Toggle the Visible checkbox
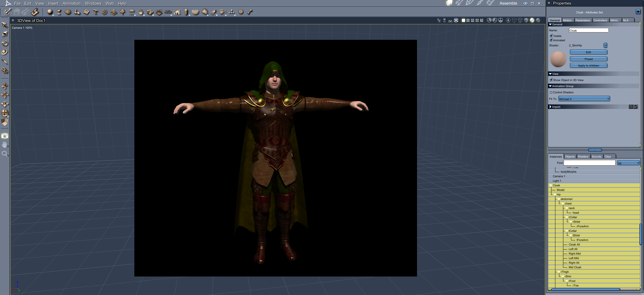This screenshot has width=644, height=295. pos(551,36)
